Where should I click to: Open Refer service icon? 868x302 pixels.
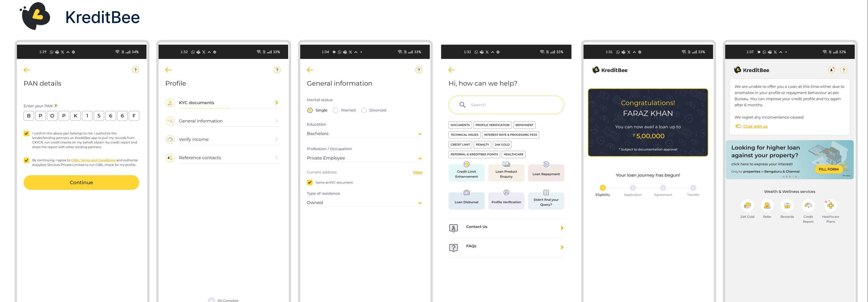pyautogui.click(x=767, y=205)
